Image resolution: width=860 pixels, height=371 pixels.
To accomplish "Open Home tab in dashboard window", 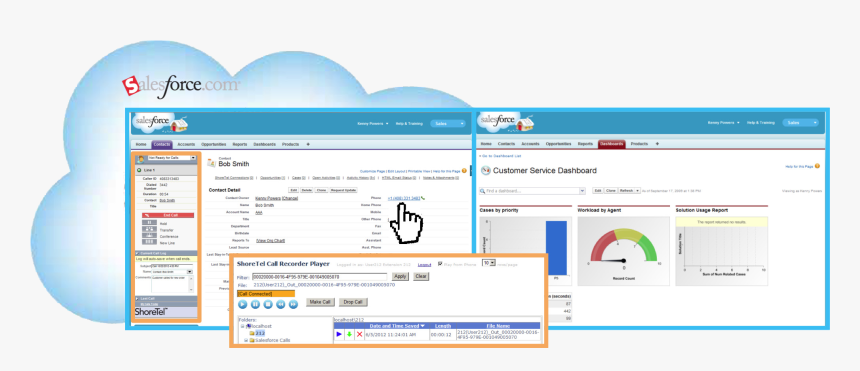I will pyautogui.click(x=486, y=144).
